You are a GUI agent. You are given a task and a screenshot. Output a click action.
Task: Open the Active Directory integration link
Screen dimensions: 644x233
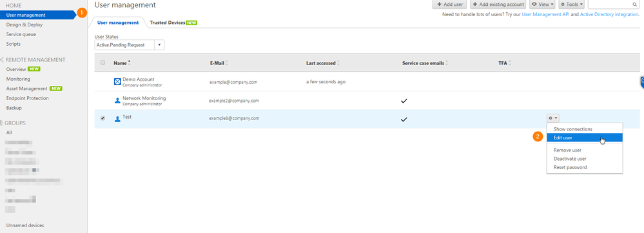(x=609, y=14)
